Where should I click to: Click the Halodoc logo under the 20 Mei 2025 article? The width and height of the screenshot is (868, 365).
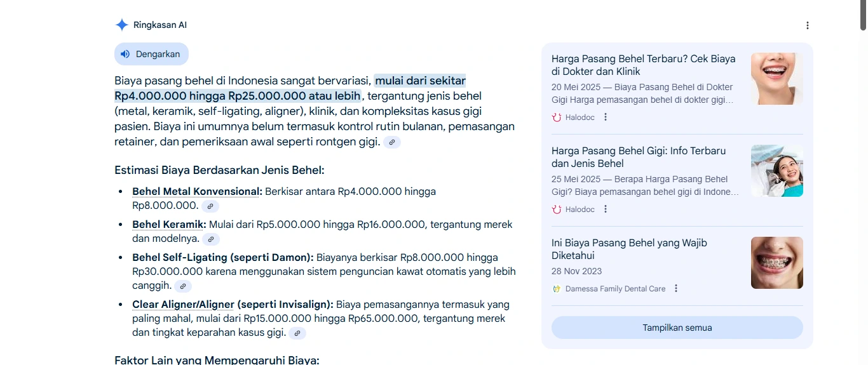point(557,117)
